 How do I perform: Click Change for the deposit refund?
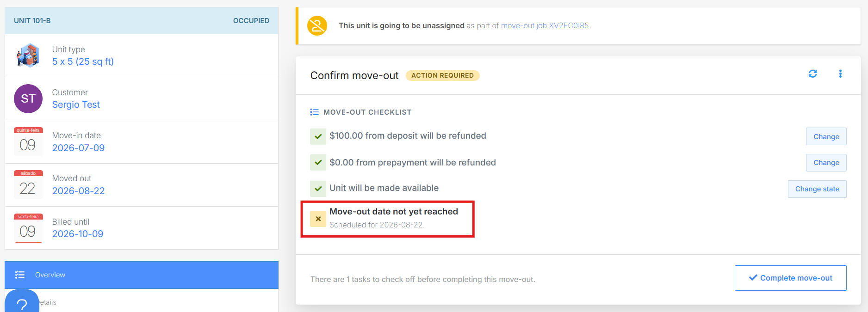[x=826, y=136]
